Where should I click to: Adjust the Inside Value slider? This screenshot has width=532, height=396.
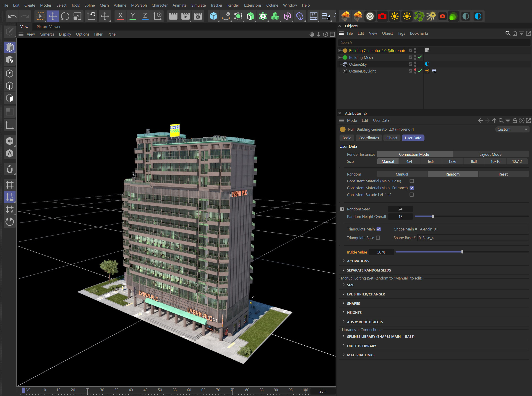pyautogui.click(x=462, y=252)
